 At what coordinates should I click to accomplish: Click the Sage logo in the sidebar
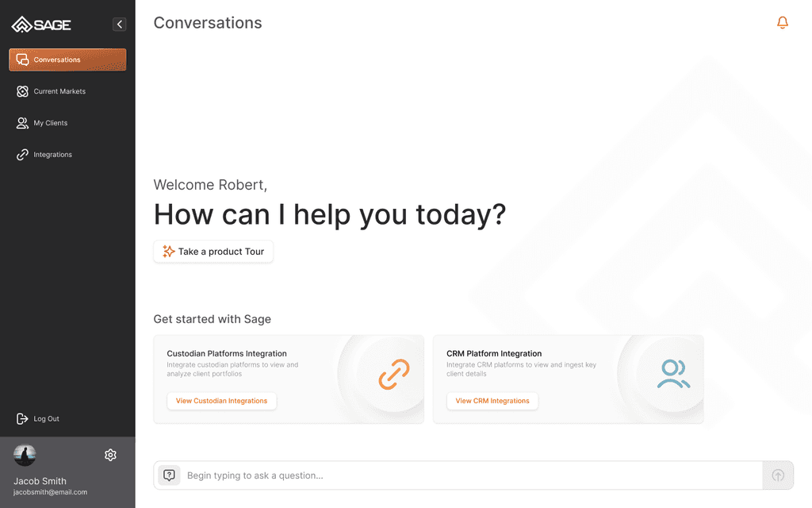[41, 25]
